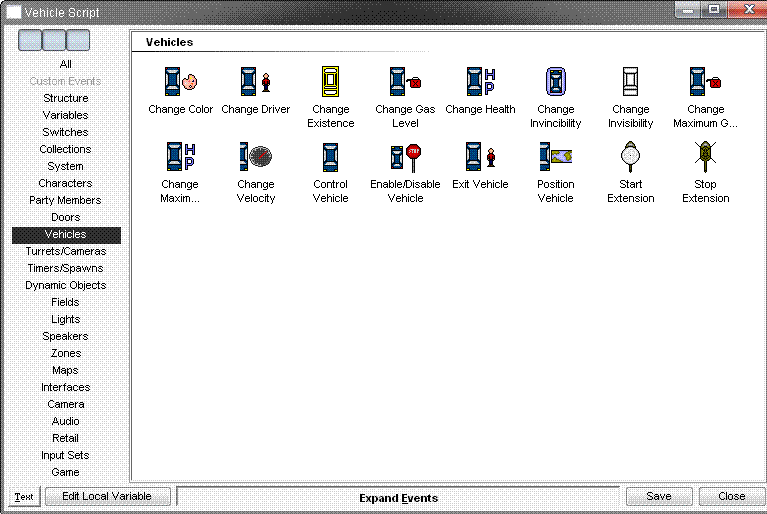767x514 pixels.
Task: Open the Turrets/Cameras category
Action: point(66,251)
